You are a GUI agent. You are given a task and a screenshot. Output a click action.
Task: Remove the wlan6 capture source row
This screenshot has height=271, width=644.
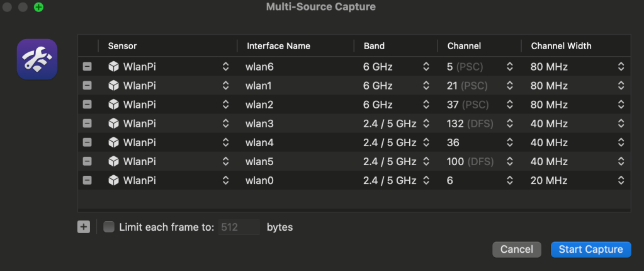click(88, 66)
